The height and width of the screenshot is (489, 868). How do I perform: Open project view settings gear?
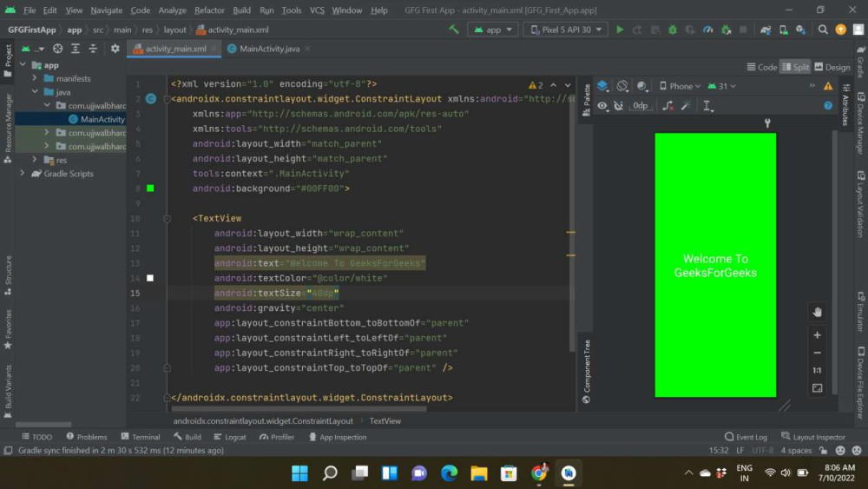pos(115,49)
